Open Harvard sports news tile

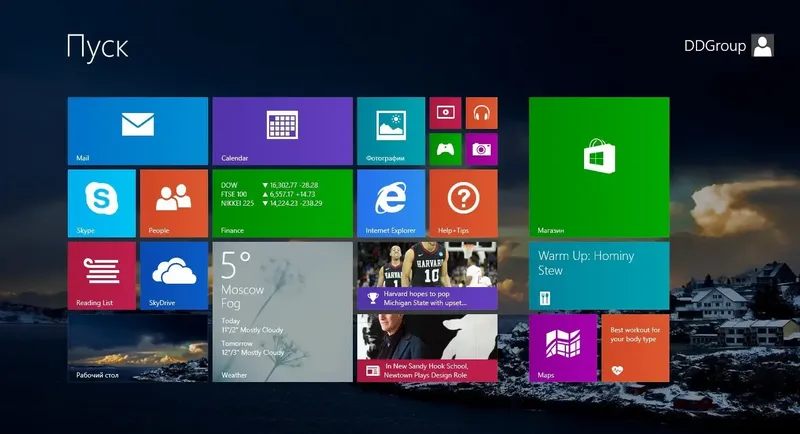click(x=428, y=276)
